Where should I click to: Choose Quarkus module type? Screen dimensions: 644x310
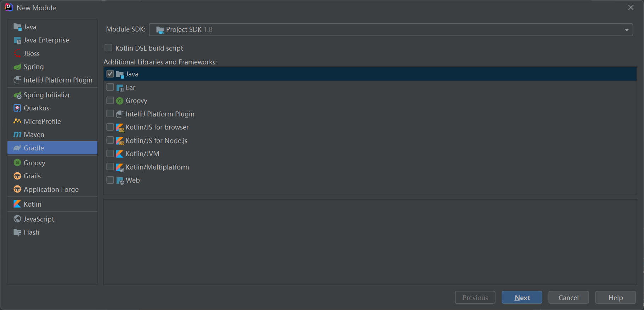point(52,108)
